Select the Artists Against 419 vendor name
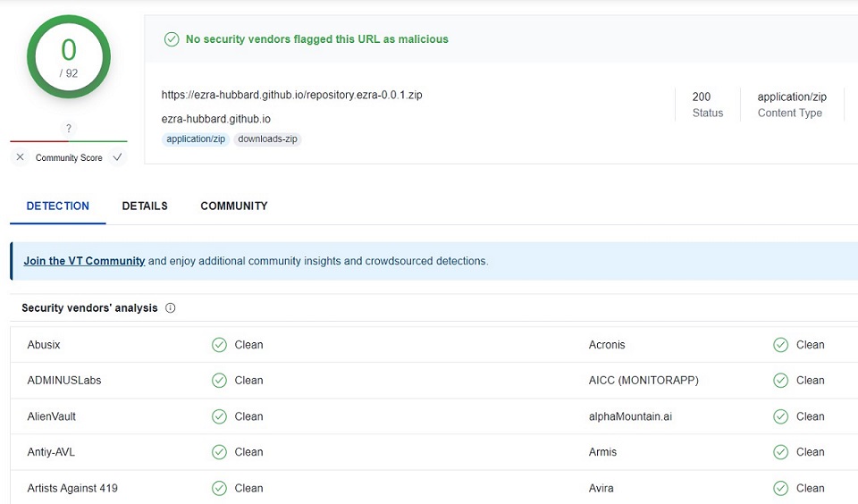 [72, 488]
